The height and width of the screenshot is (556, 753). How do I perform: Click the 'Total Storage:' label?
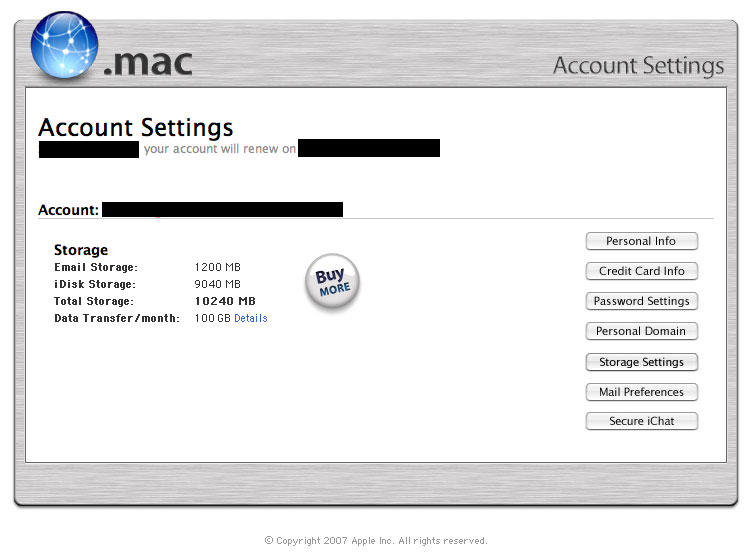click(94, 302)
